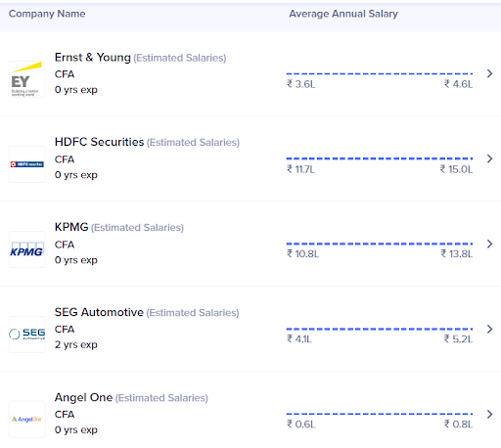Click the Angel One logo

[x=27, y=420]
